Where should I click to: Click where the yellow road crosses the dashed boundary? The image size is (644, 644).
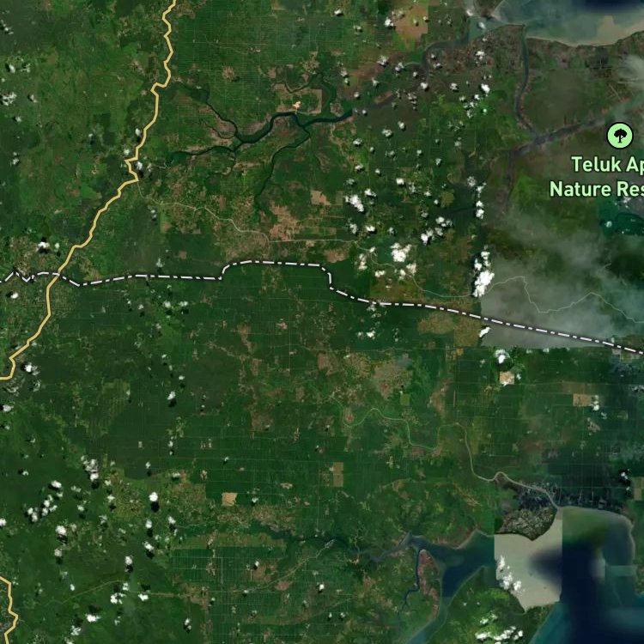(54, 276)
